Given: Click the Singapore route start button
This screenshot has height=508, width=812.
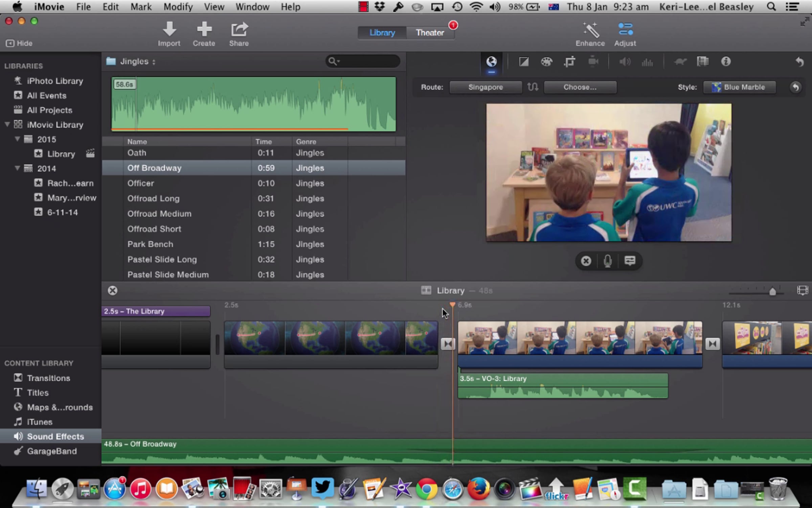Looking at the screenshot, I should pos(486,87).
